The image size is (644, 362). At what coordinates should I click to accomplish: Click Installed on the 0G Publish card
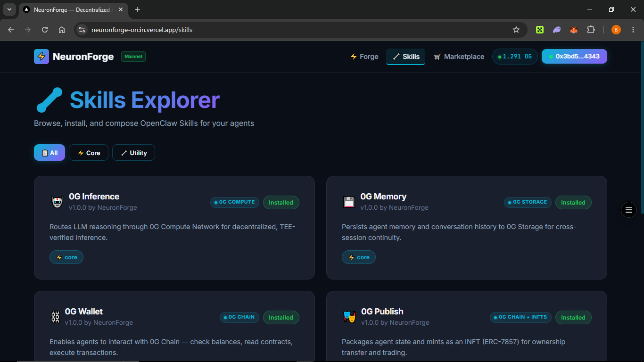pos(573,318)
